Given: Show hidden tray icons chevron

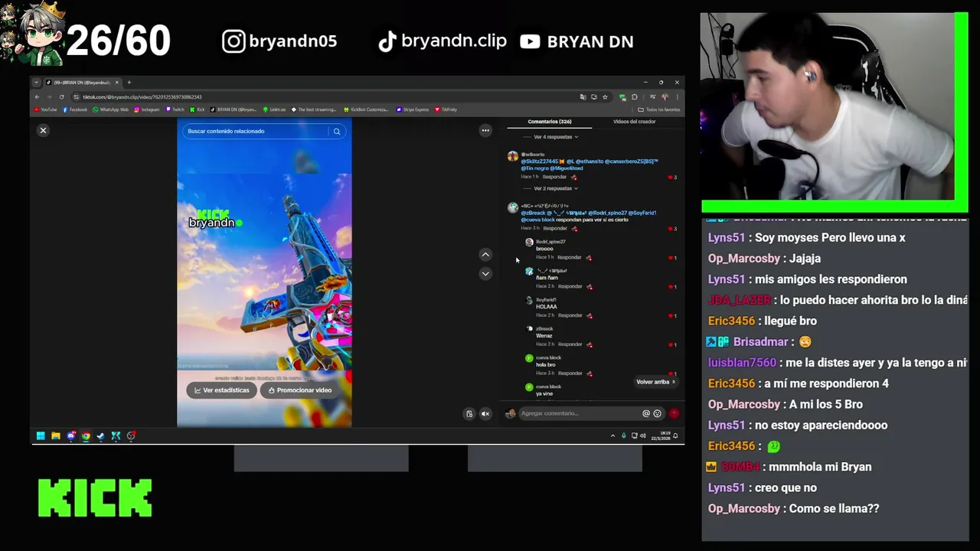Looking at the screenshot, I should (x=612, y=436).
